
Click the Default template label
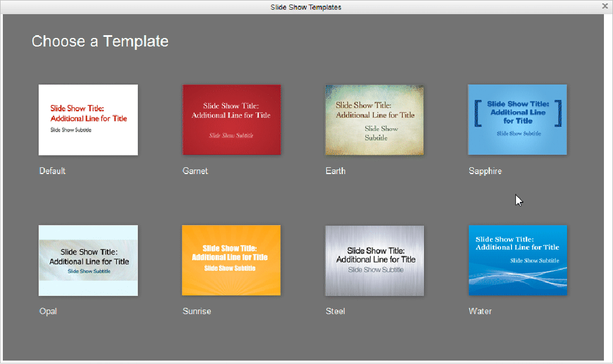click(x=52, y=171)
